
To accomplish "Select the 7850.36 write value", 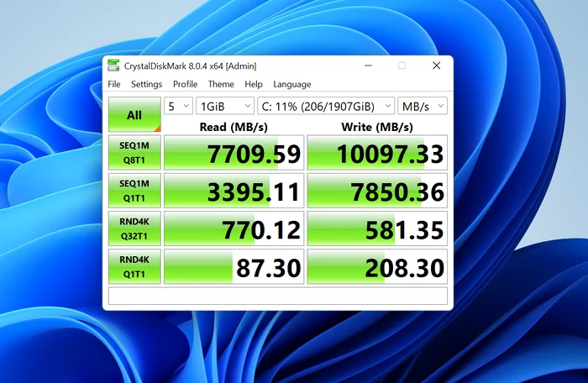I will tap(377, 191).
